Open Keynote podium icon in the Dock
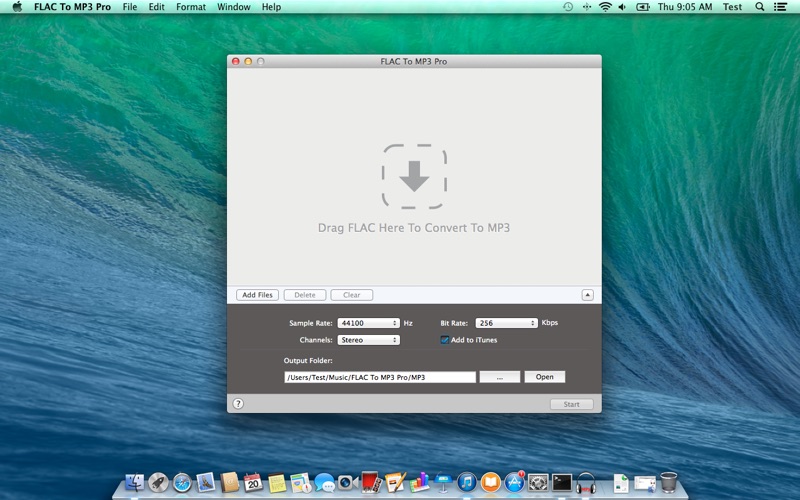This screenshot has width=800, height=500. click(x=443, y=482)
